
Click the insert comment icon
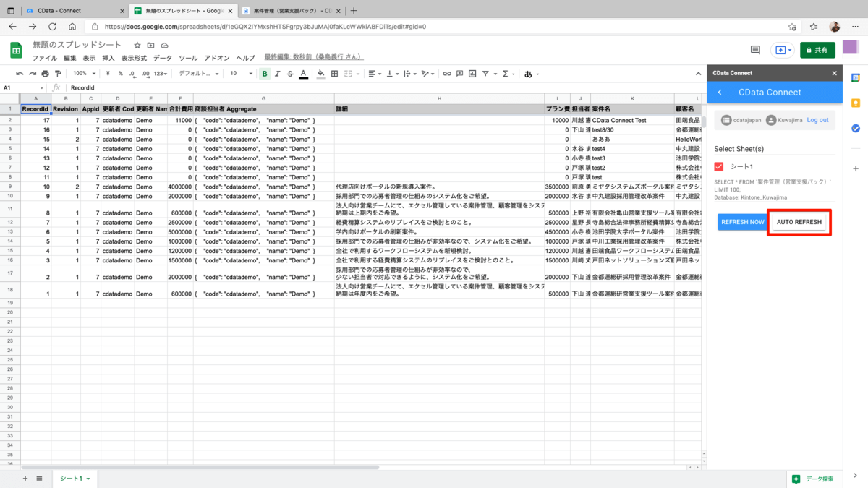tap(460, 74)
